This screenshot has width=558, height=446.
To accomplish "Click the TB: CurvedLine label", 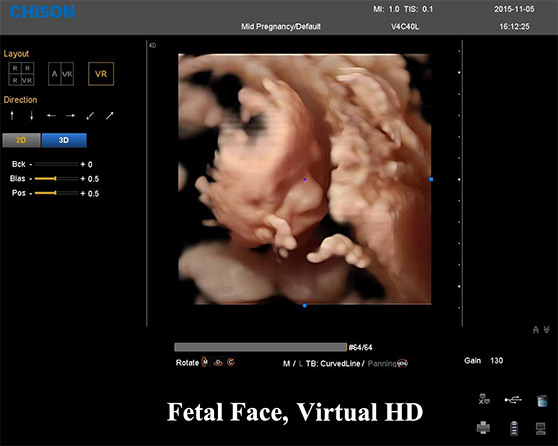I will (x=333, y=363).
